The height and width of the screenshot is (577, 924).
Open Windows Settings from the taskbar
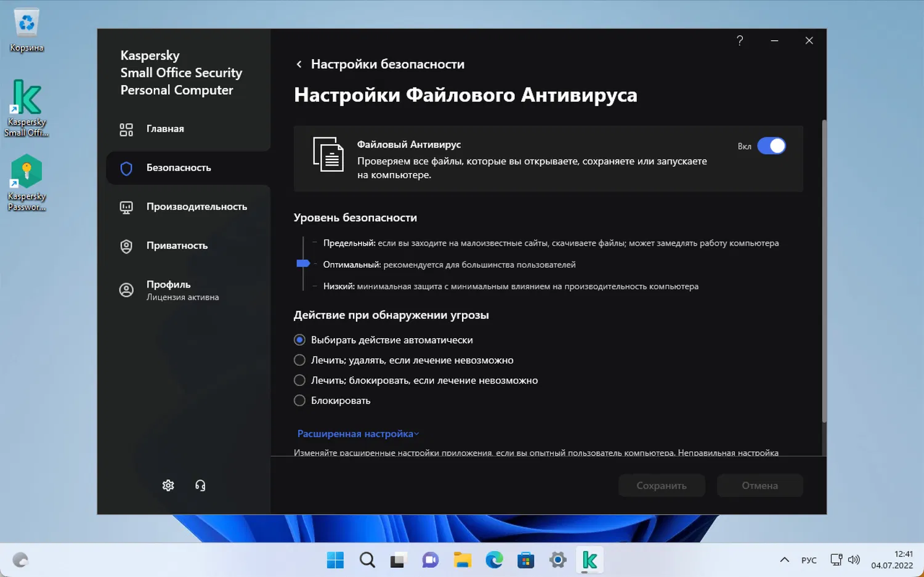point(558,560)
